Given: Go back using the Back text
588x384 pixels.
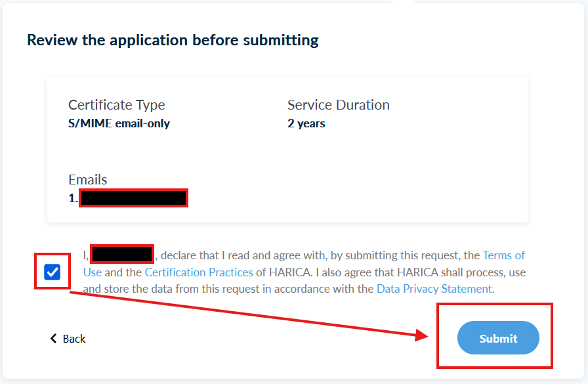Looking at the screenshot, I should tap(74, 339).
